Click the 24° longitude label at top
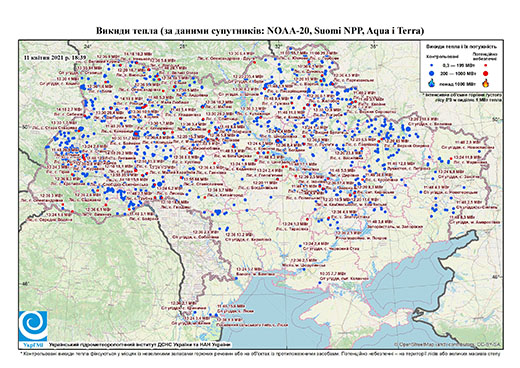Image resolution: width=520 pixels, height=368 pixels. coord(88,46)
